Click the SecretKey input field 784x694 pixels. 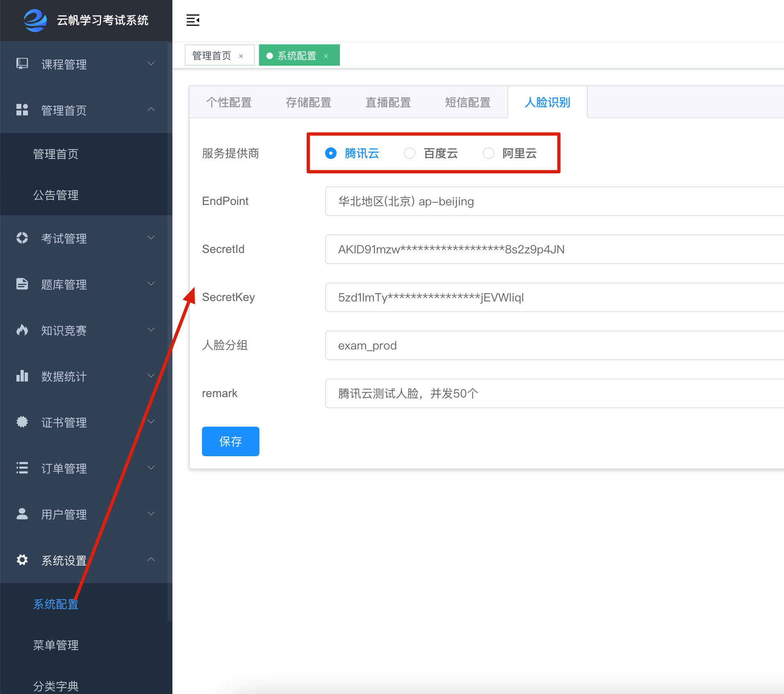pos(555,297)
